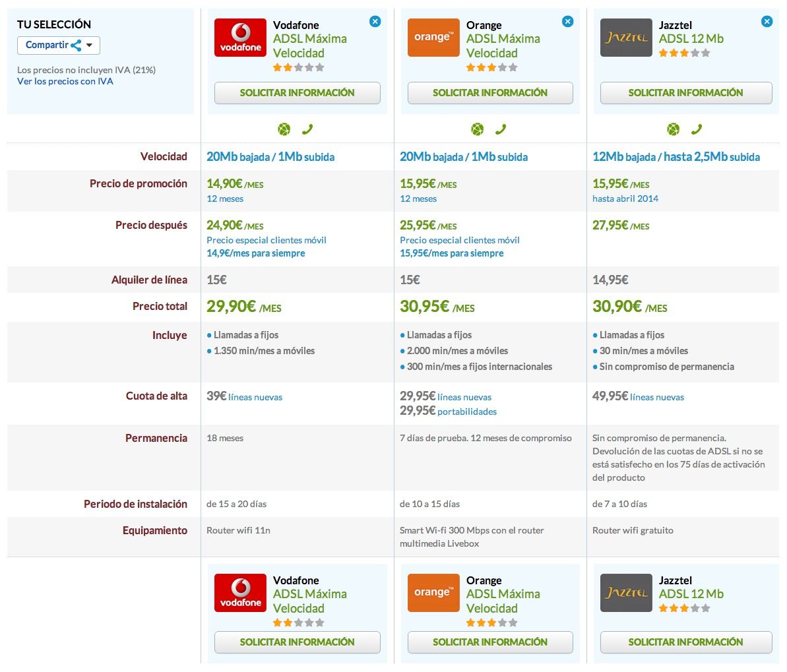Click the Precio total row label
The width and height of the screenshot is (787, 672).
[x=160, y=306]
